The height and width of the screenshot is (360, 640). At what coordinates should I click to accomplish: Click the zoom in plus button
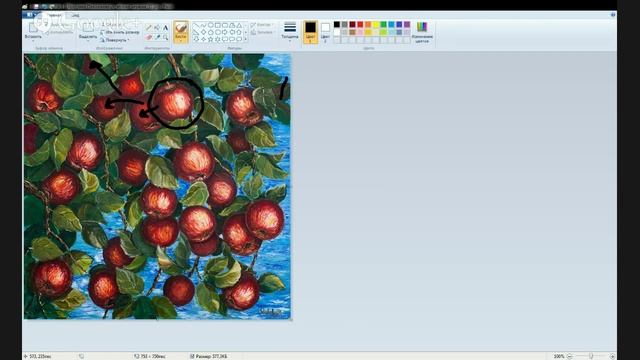pyautogui.click(x=612, y=356)
